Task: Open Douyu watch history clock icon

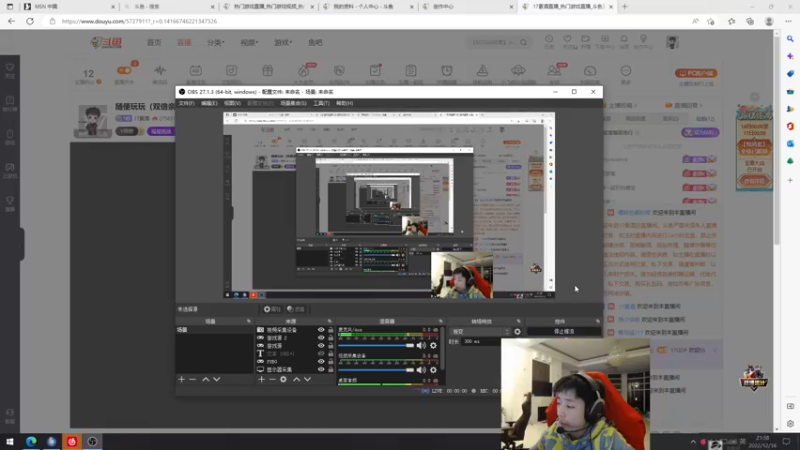Action: (x=549, y=39)
